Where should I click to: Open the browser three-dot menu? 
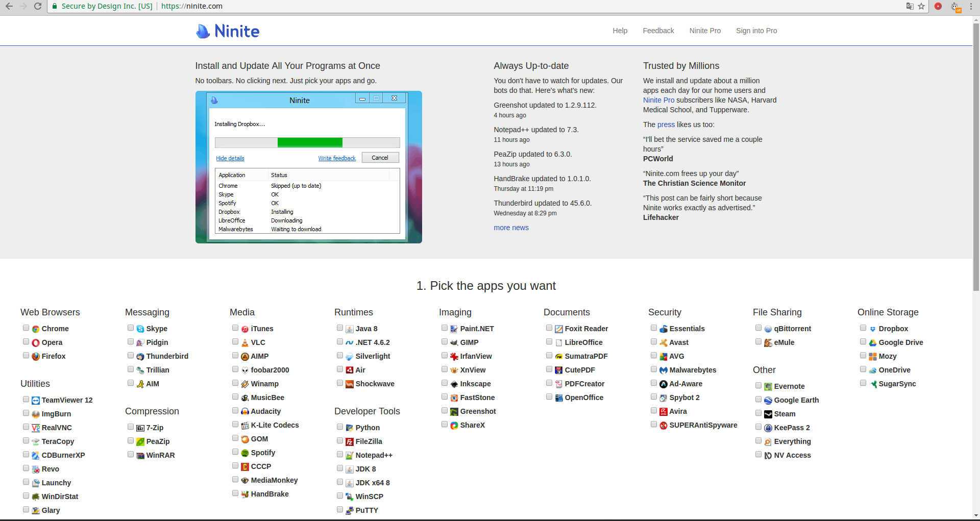pyautogui.click(x=971, y=6)
